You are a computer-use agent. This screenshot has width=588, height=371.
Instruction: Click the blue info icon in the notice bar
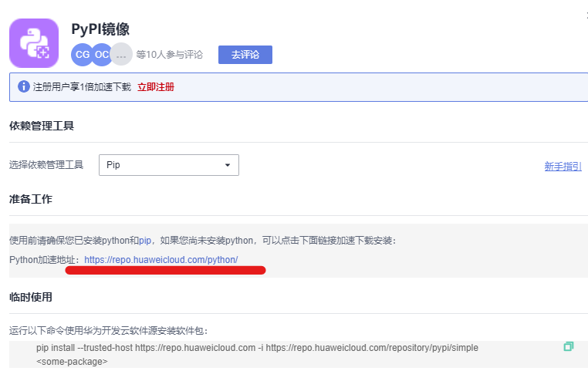[x=24, y=86]
